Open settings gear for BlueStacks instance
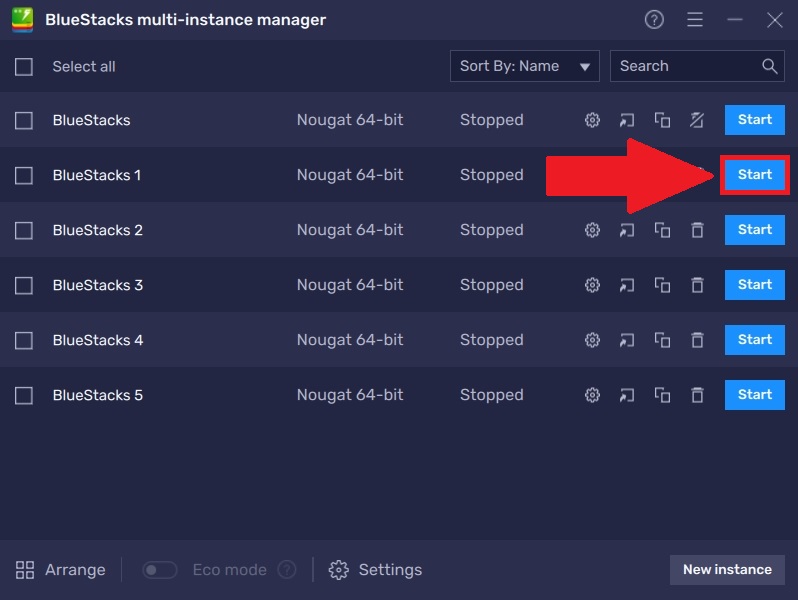The height and width of the screenshot is (600, 798). click(592, 120)
